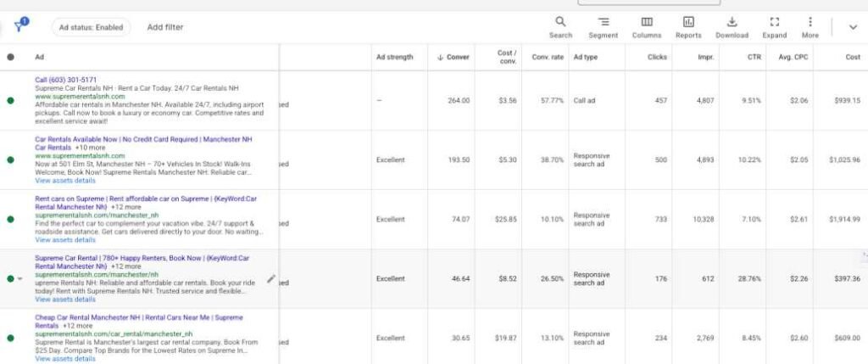Expand the table to full screen
This screenshot has height=364, width=868.
click(774, 23)
